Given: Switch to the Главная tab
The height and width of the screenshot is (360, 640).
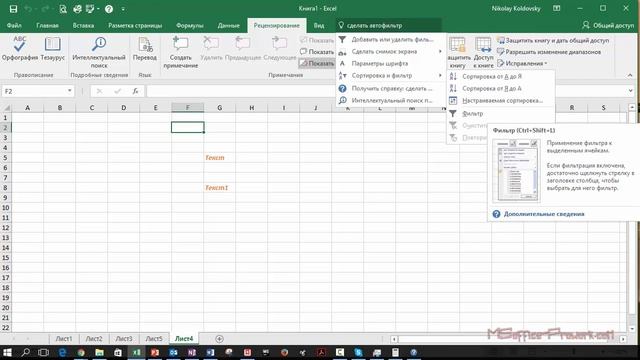Looking at the screenshot, I should click(47, 25).
